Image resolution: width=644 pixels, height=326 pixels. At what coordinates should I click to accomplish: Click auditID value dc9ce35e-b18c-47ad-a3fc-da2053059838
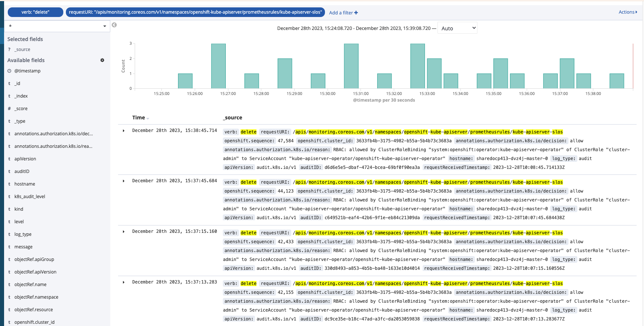(372, 319)
